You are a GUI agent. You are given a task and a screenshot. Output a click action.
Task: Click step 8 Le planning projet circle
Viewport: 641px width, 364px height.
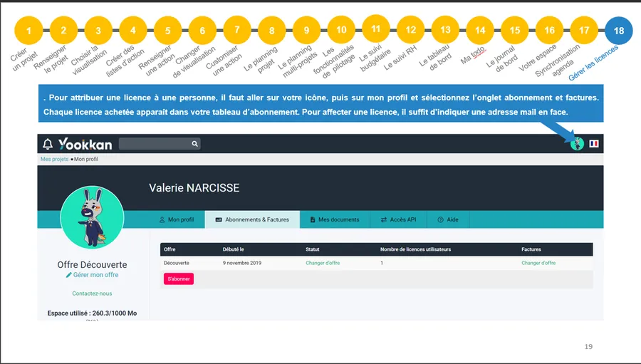[x=272, y=31]
